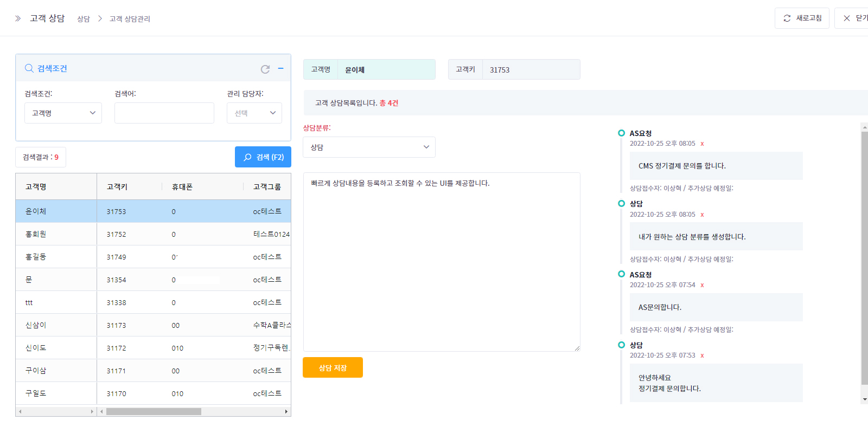
Task: Open the 검색조건 고객명 dropdown
Action: pos(63,113)
